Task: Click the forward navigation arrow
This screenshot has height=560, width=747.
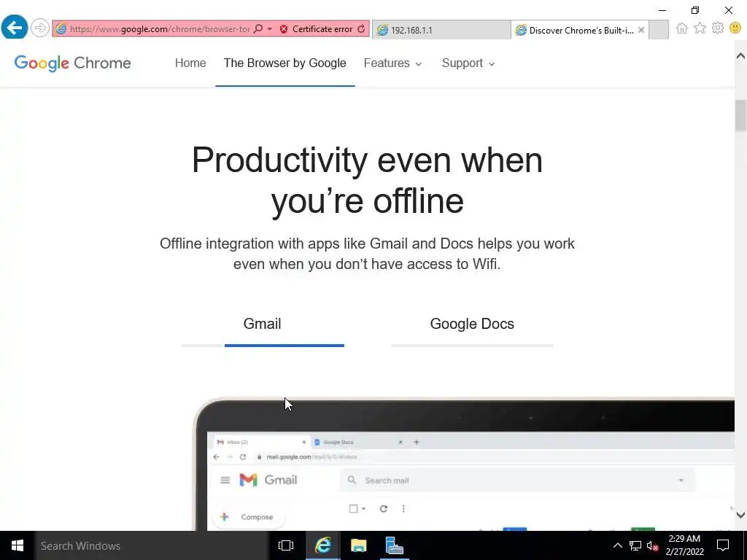Action: [x=40, y=28]
